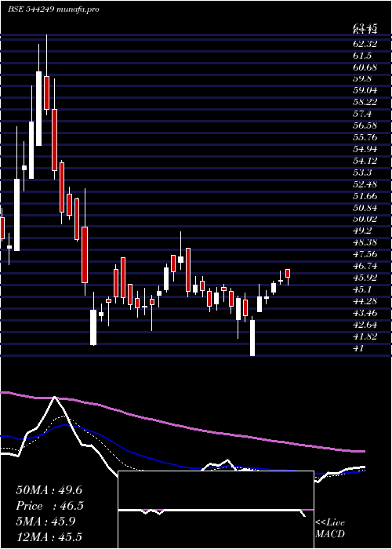Click the last red candle on the price chart

pos(288,274)
